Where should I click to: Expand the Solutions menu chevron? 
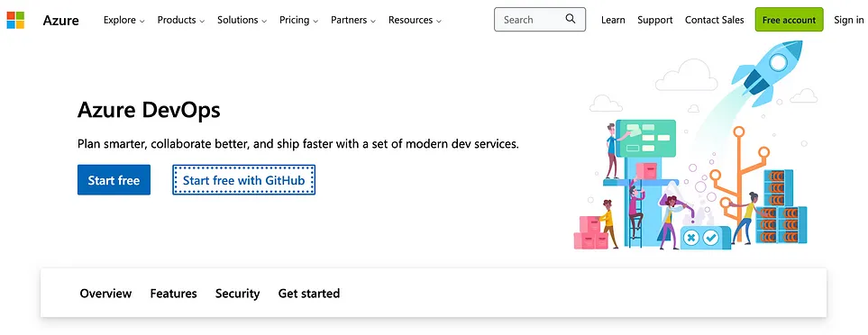[264, 21]
